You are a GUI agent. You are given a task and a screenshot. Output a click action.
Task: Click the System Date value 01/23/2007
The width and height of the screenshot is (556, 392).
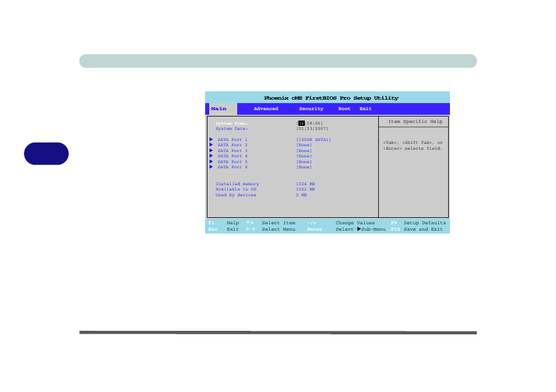(312, 129)
